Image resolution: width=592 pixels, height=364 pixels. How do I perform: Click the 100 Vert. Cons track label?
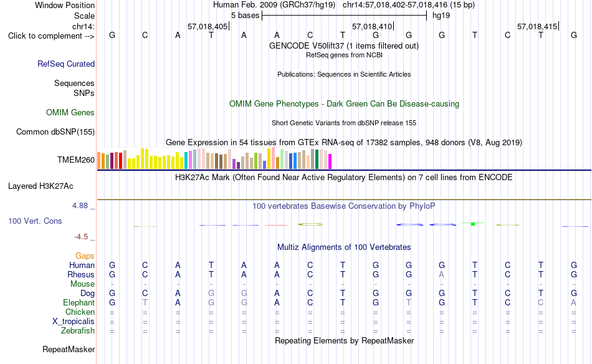(x=35, y=221)
